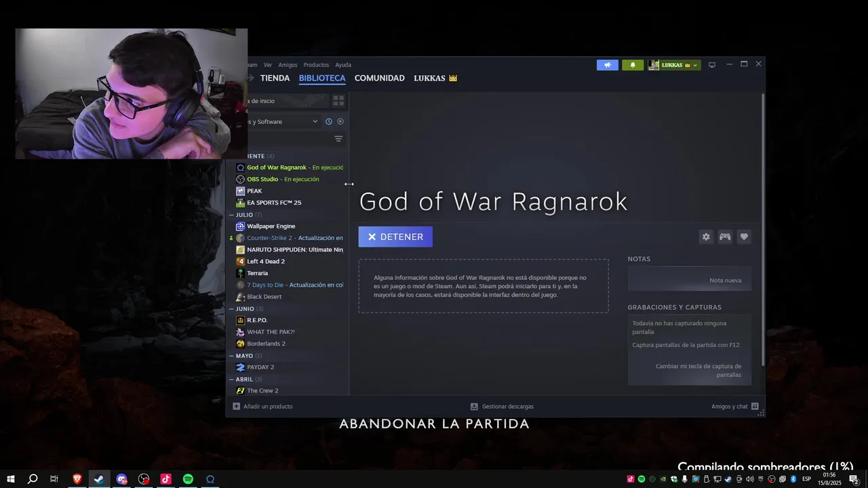Open Brave browser from the taskbar

click(77, 479)
